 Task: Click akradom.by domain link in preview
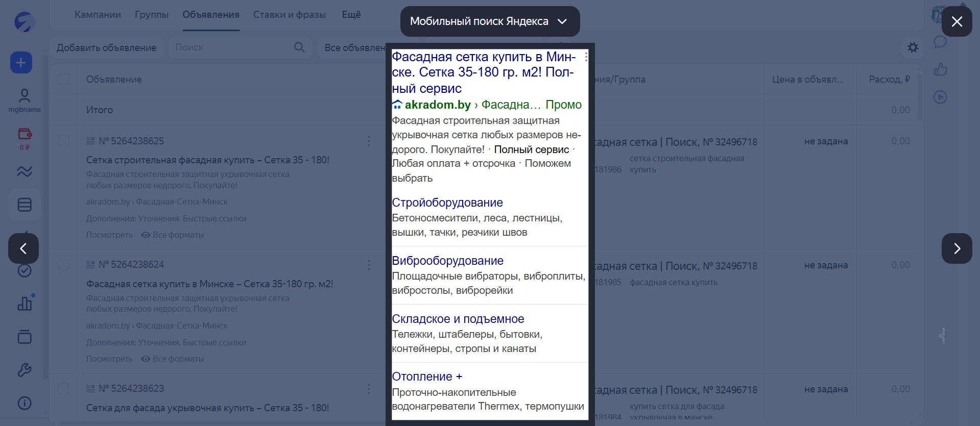coord(438,105)
